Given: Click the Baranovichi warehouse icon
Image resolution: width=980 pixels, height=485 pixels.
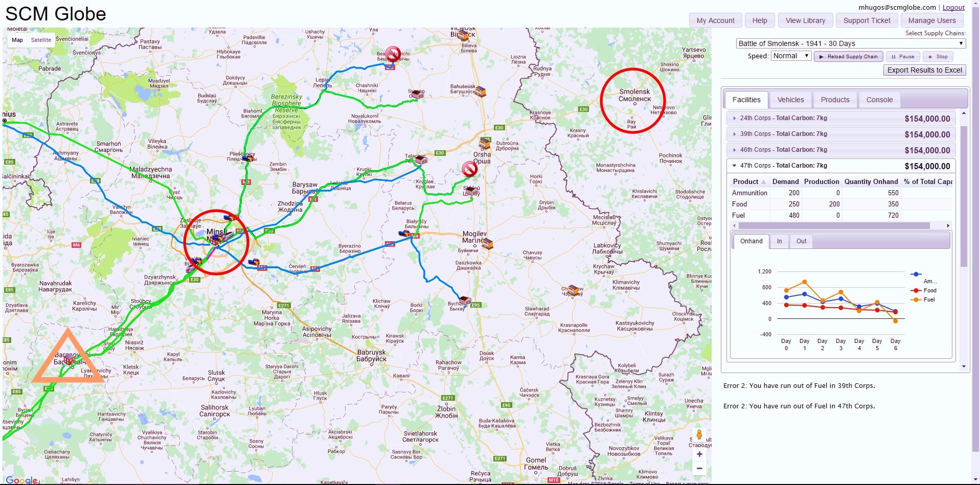Looking at the screenshot, I should click(71, 359).
